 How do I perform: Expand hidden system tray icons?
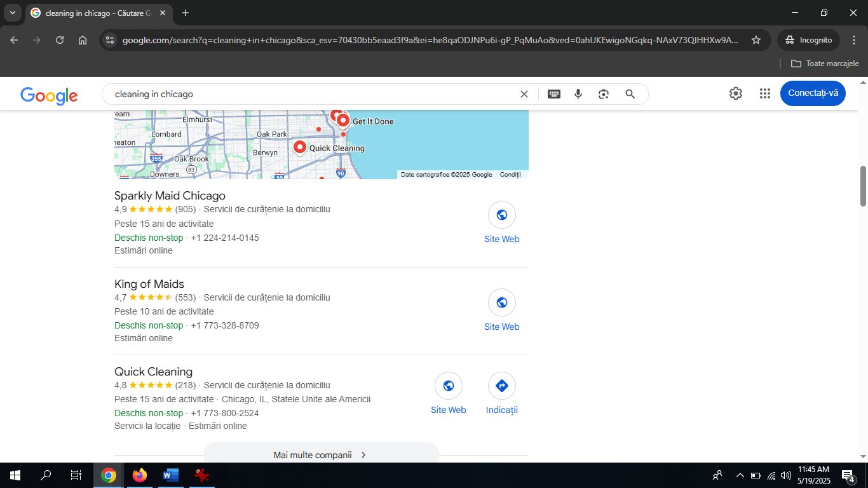point(740,475)
